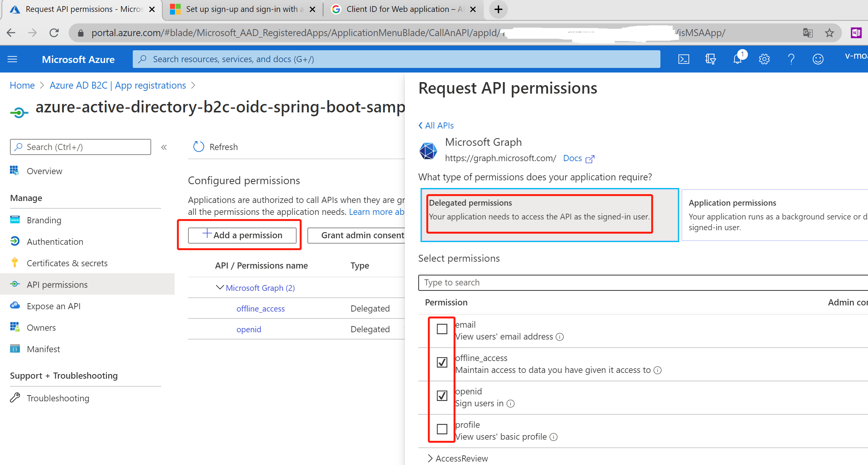Open the portal hamburger menu
Viewport: 868px width, 465px height.
pyautogui.click(x=12, y=59)
